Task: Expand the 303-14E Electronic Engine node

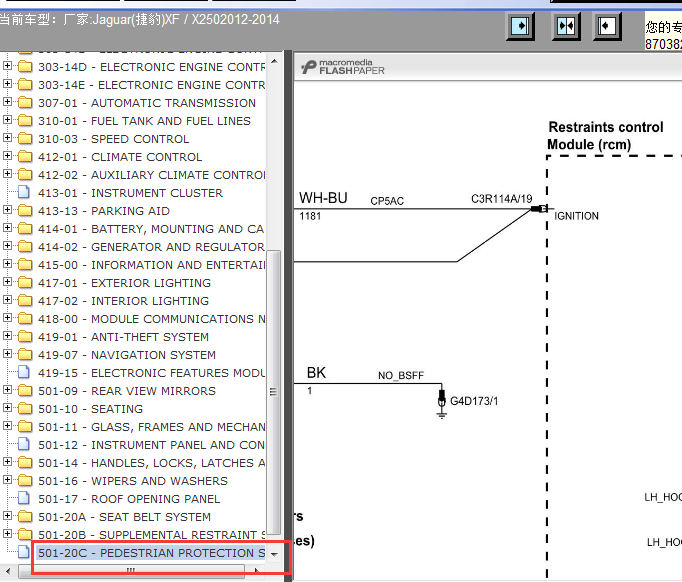Action: [x=7, y=84]
